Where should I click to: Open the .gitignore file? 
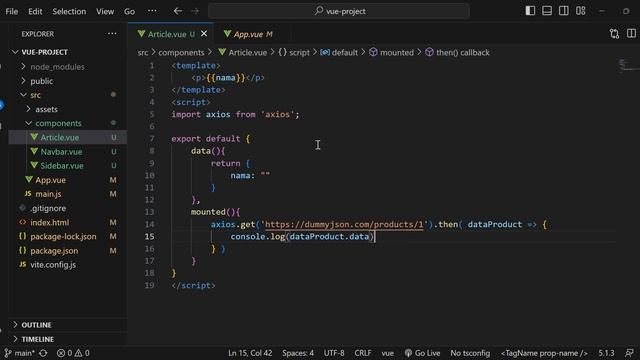pos(67,208)
